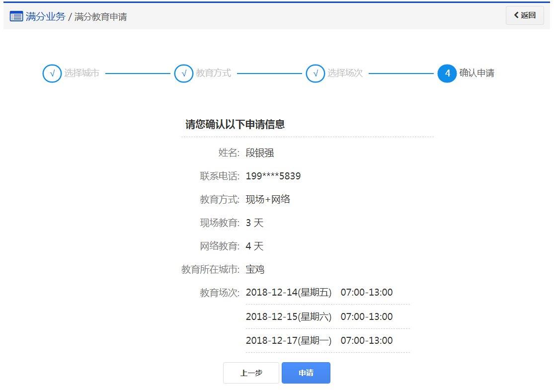Click the 07:00-13:00 time for 2018-12-15

(x=367, y=317)
